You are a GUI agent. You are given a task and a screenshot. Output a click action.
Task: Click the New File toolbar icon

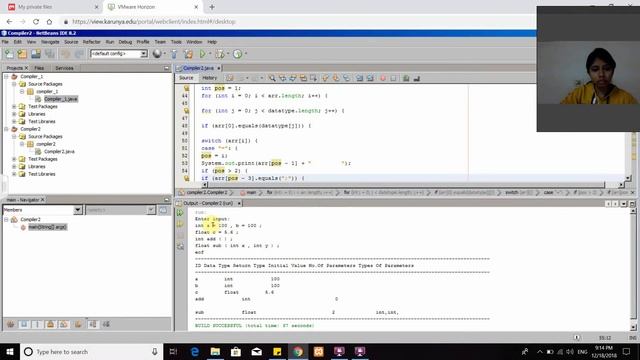click(x=9, y=53)
